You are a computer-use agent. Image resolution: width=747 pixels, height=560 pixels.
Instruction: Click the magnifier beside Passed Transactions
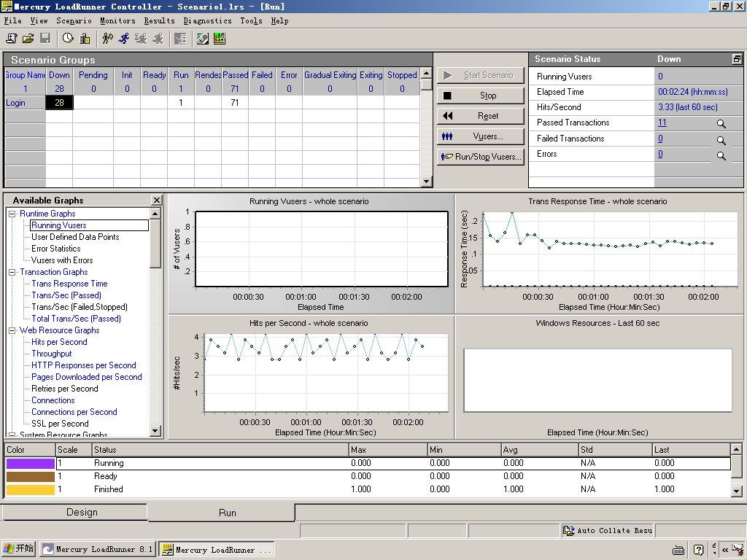(721, 124)
